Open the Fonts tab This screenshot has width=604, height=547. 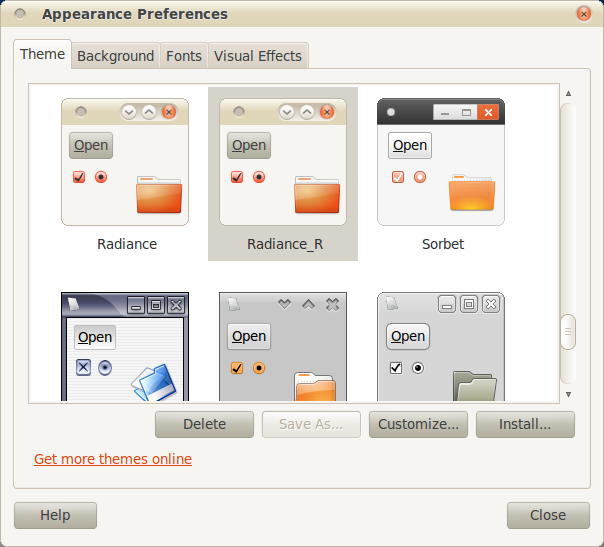[184, 56]
